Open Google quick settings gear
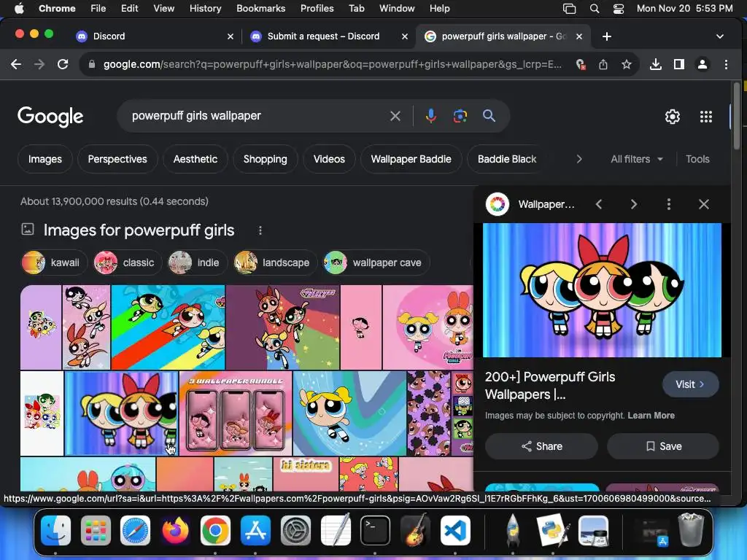The height and width of the screenshot is (560, 747). click(x=672, y=117)
